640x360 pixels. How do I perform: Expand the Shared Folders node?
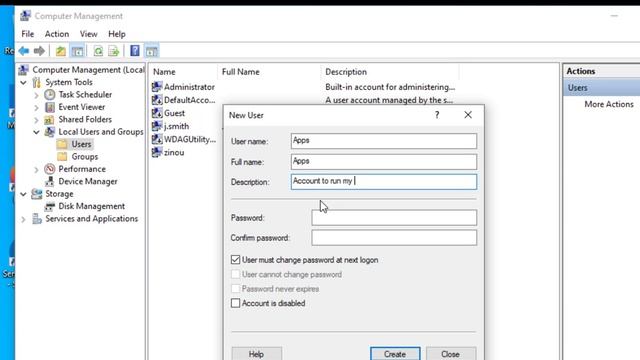point(36,120)
